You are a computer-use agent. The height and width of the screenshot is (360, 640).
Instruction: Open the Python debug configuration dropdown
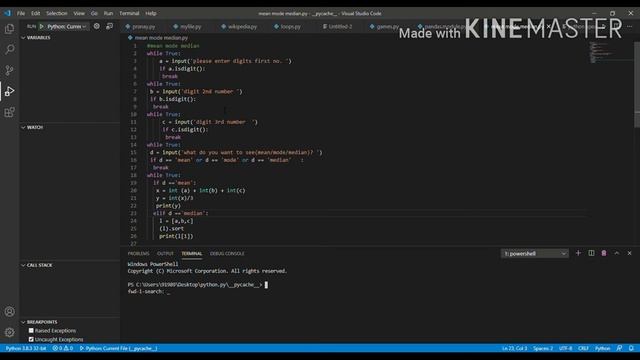67,27
